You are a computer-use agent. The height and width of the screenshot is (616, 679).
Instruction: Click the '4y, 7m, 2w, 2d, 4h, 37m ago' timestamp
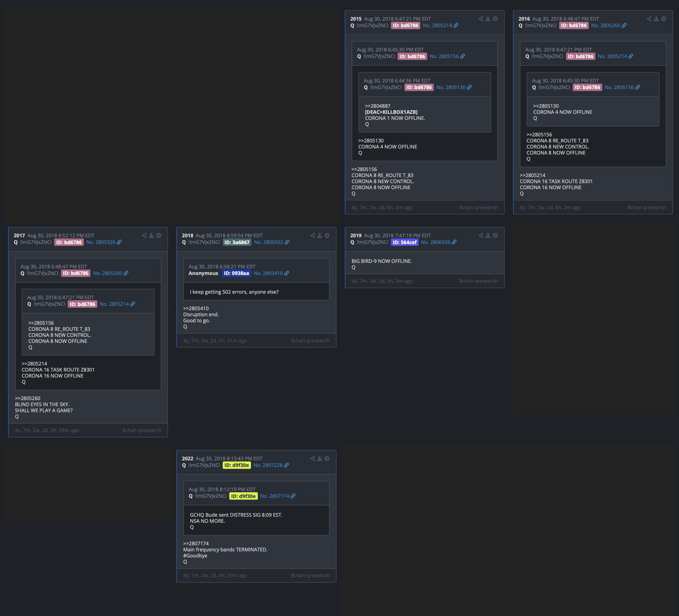[x=215, y=576]
